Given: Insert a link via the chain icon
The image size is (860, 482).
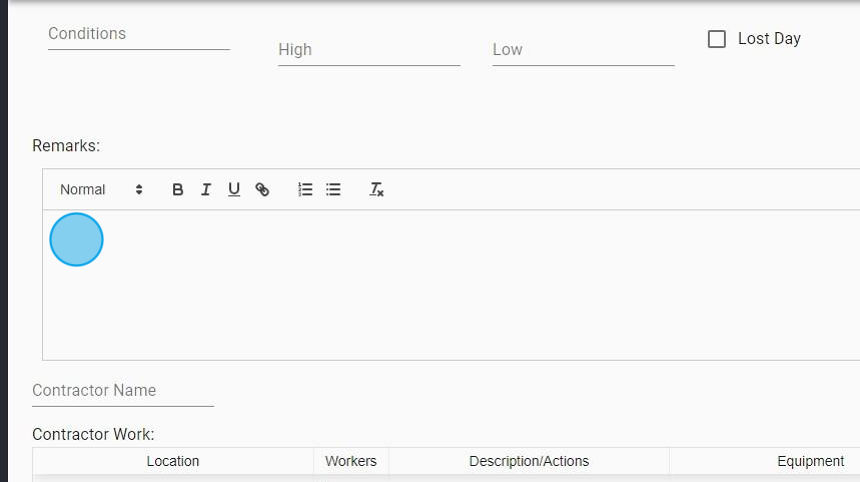Looking at the screenshot, I should 262,189.
